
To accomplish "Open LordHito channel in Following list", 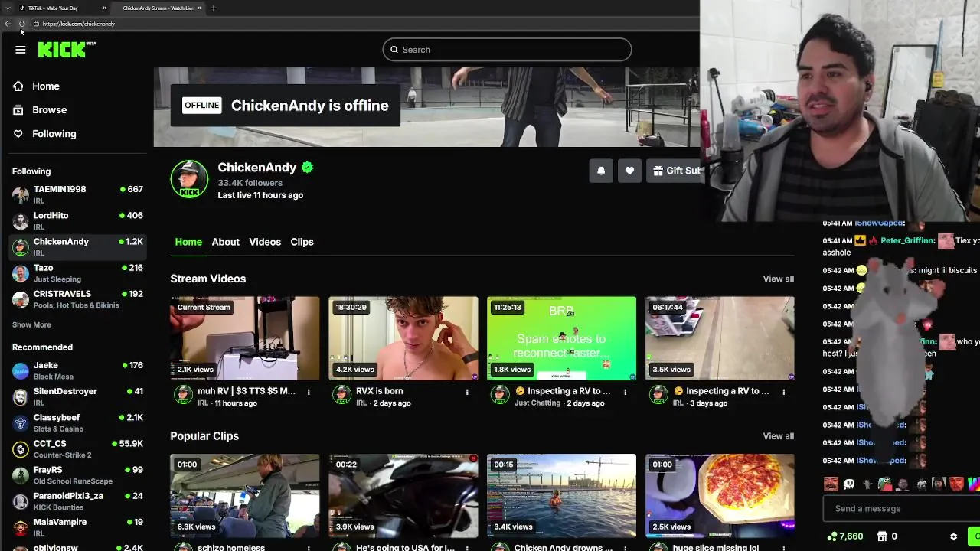I will 77,220.
